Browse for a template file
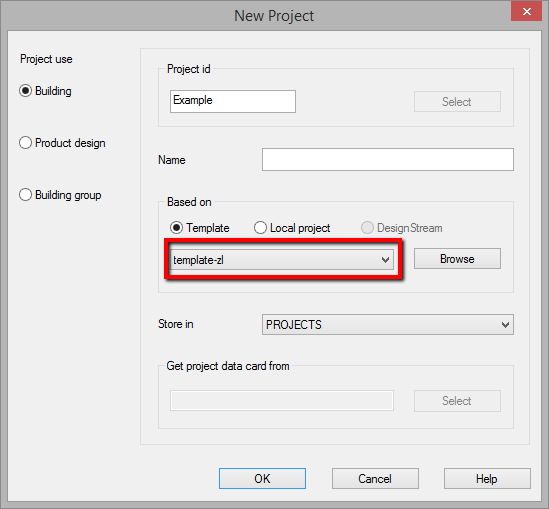Image resolution: width=549 pixels, height=509 pixels. pos(457,259)
